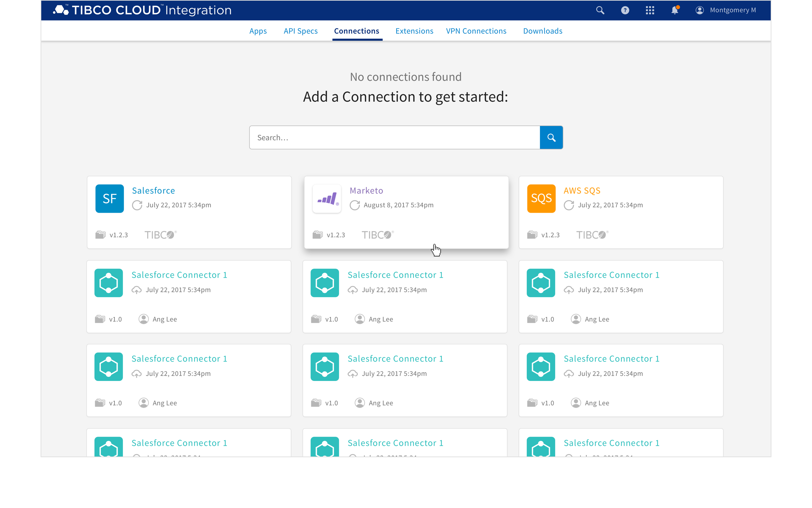Switch to the API Specs tab
The image size is (812, 508).
click(x=300, y=31)
